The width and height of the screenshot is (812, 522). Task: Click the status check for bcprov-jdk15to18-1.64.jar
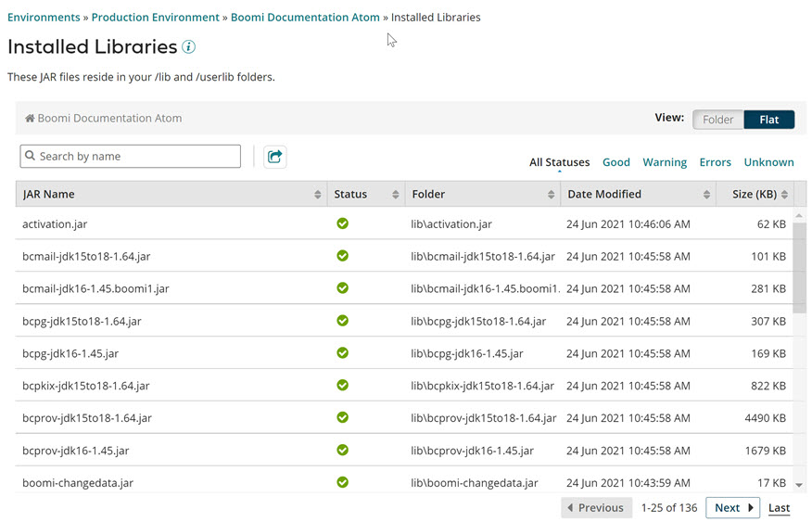pos(342,417)
